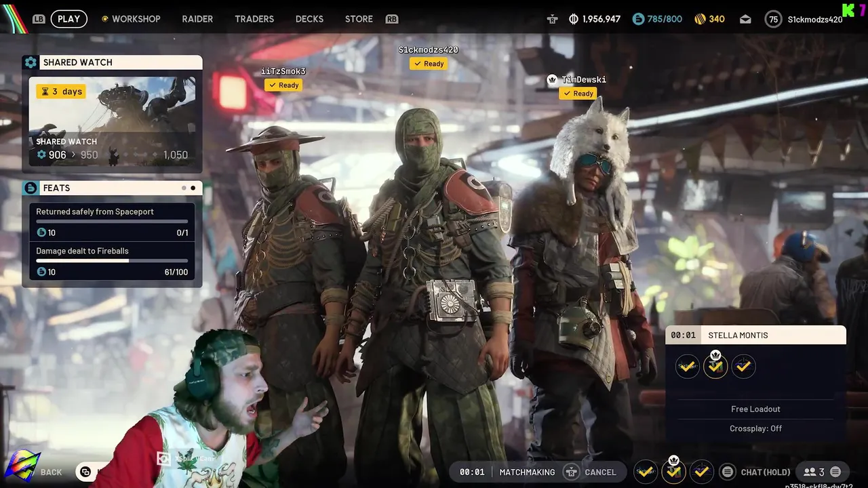868x488 pixels.
Task: Click leader's ready checkmark in Stella Montis panel
Action: [x=715, y=366]
